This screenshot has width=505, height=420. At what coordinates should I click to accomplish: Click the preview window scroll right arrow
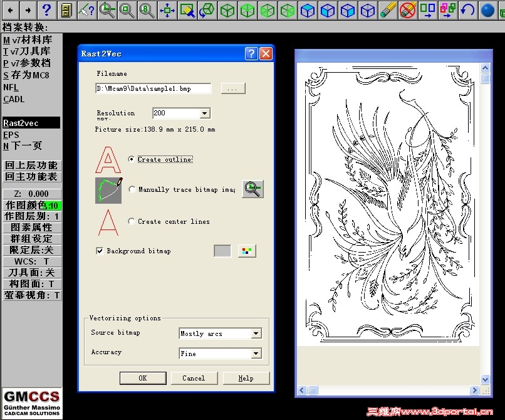click(474, 391)
